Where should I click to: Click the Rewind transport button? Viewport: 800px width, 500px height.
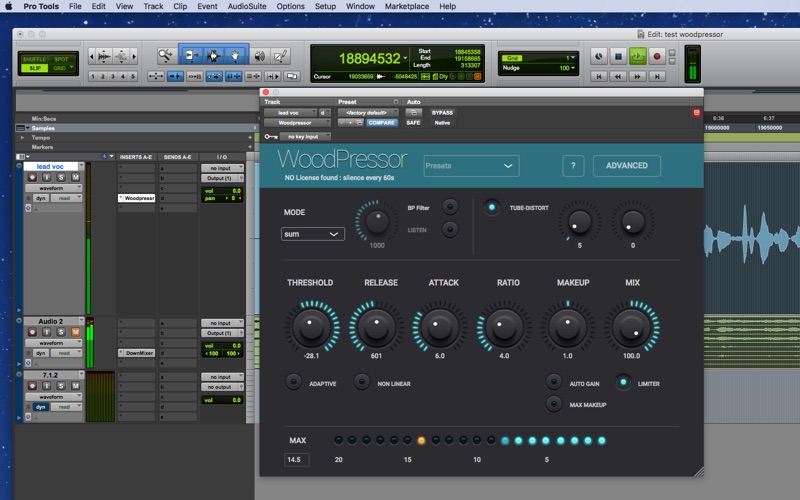(x=617, y=76)
